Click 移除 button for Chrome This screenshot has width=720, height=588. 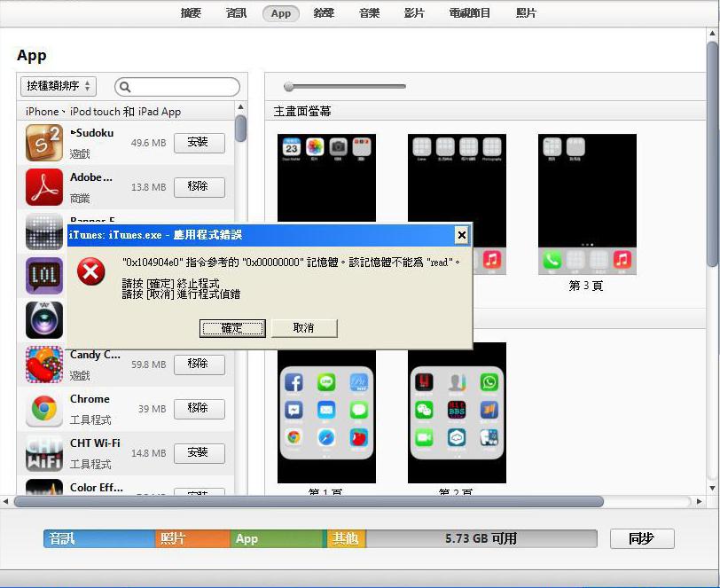[x=200, y=409]
